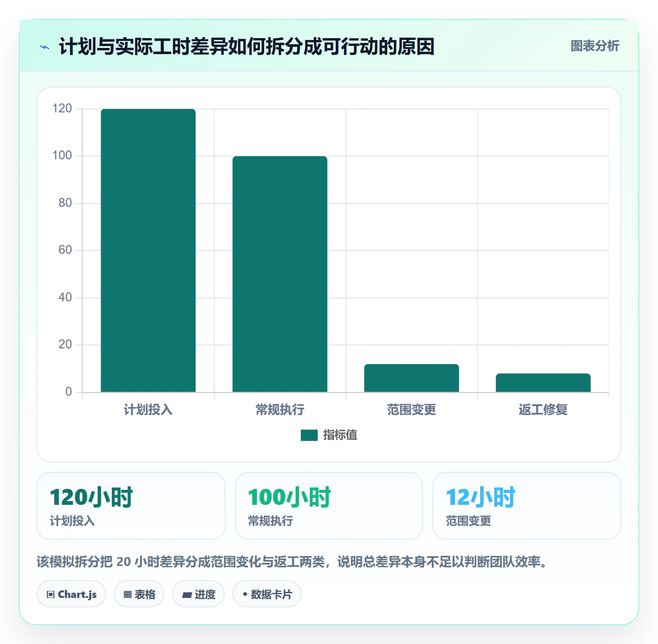Click the y-axis value 60
Image resolution: width=658 pixels, height=644 pixels.
(x=65, y=250)
